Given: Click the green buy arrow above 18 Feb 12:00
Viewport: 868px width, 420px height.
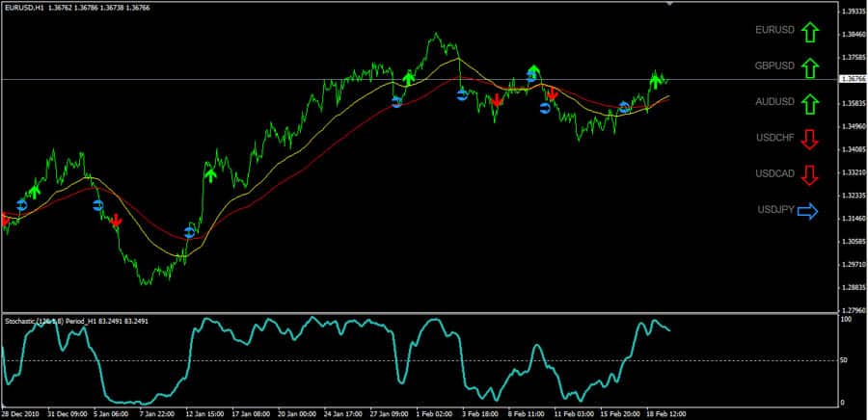Looking at the screenshot, I should click(x=656, y=82).
